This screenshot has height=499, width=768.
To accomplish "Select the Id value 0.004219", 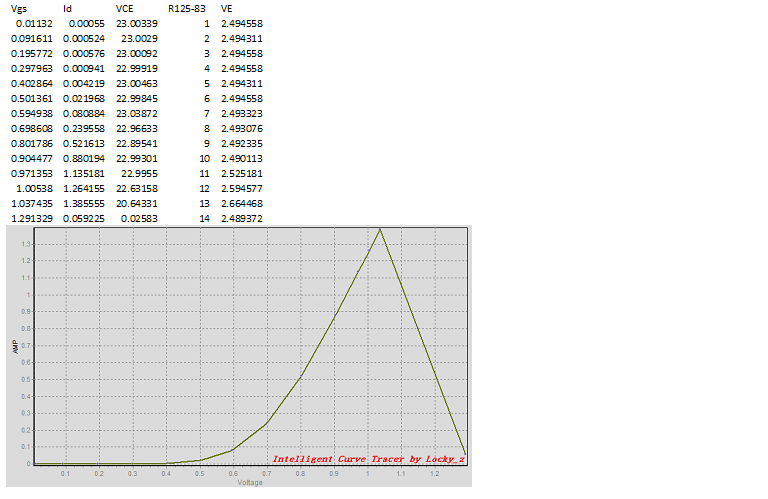I will pyautogui.click(x=84, y=84).
